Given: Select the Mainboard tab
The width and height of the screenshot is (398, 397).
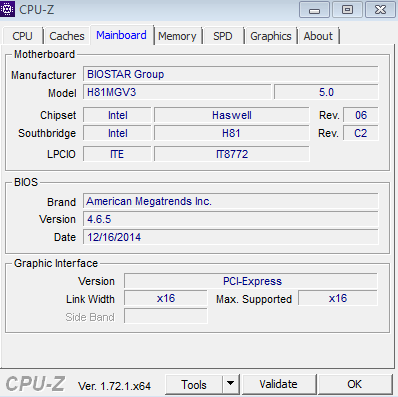Looking at the screenshot, I should point(122,35).
